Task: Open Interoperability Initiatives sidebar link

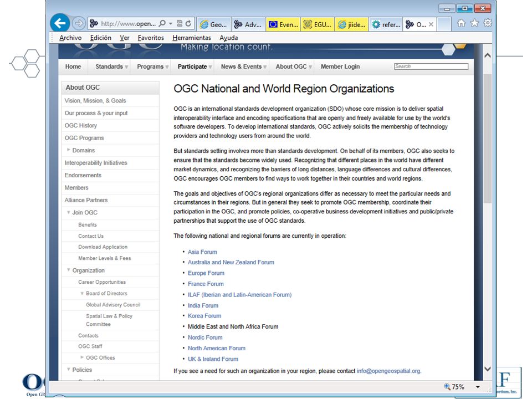Action: 96,163
